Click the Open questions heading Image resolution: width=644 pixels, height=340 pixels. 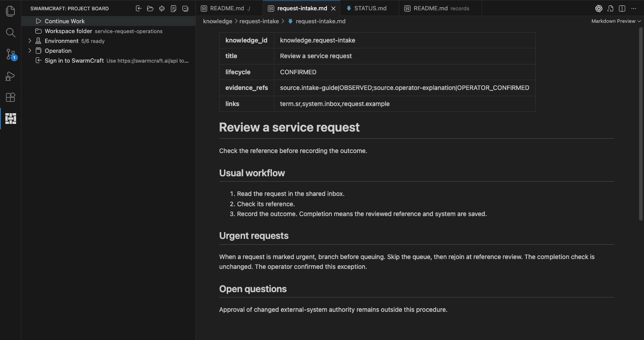253,289
